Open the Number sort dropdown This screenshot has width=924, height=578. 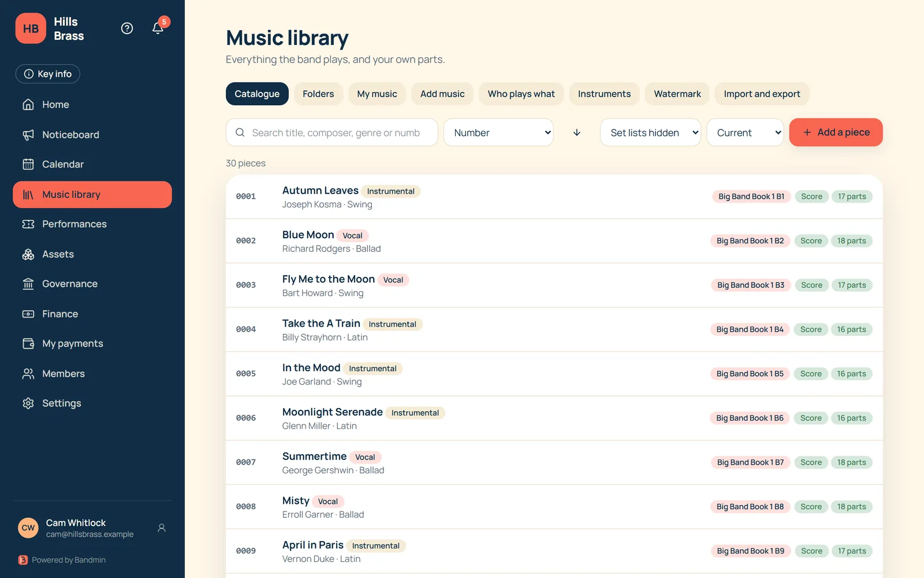[498, 132]
